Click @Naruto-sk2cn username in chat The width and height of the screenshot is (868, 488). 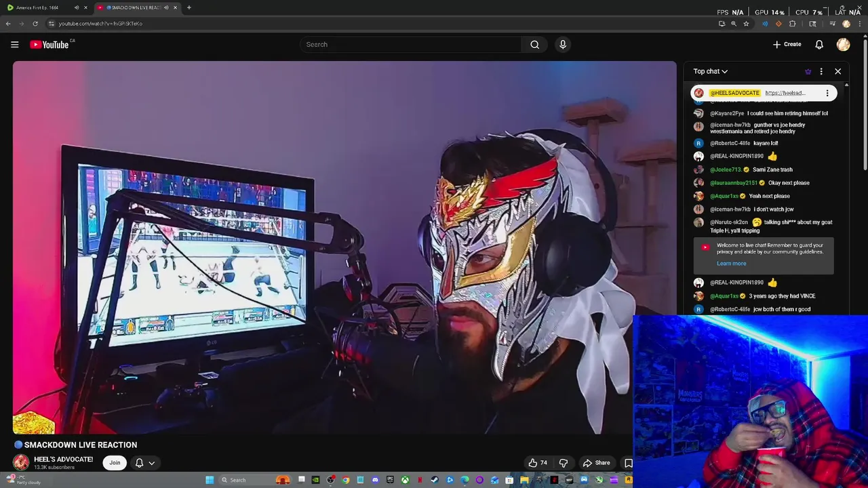pyautogui.click(x=729, y=222)
